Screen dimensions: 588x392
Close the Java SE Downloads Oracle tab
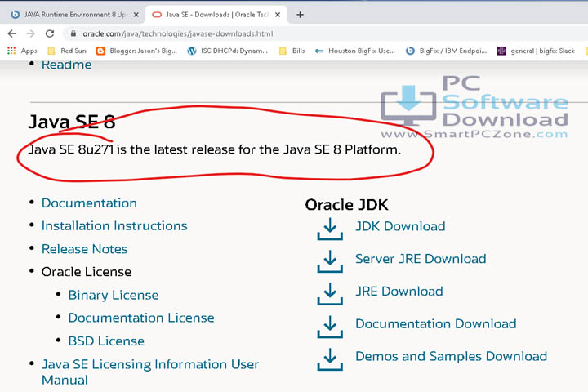278,15
